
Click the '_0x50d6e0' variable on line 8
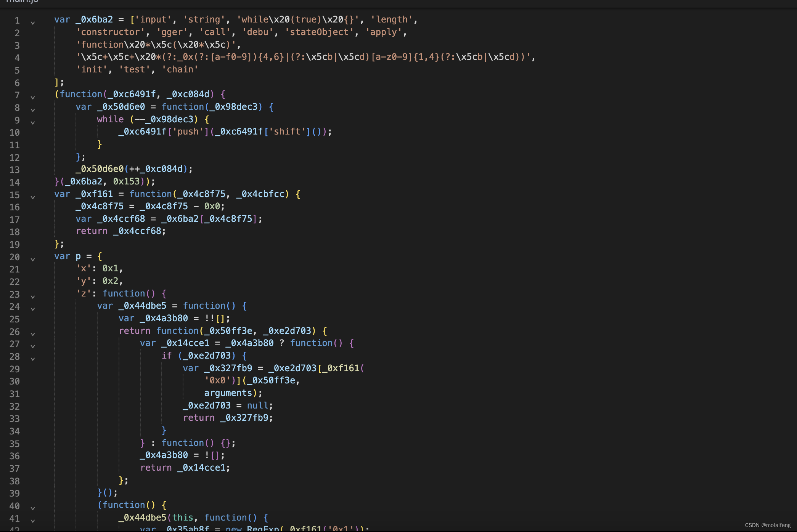[x=121, y=107]
